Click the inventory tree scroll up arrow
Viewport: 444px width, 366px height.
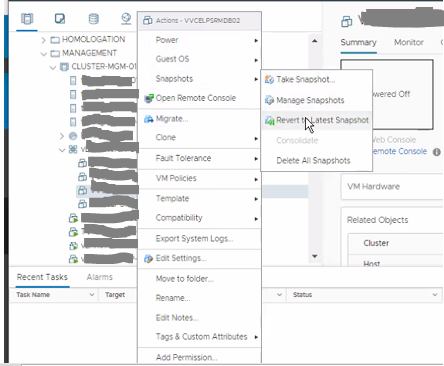tap(315, 41)
